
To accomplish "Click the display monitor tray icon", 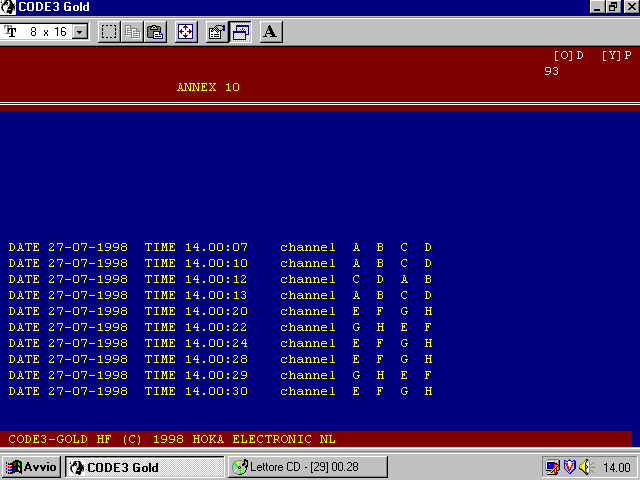I will coord(553,467).
